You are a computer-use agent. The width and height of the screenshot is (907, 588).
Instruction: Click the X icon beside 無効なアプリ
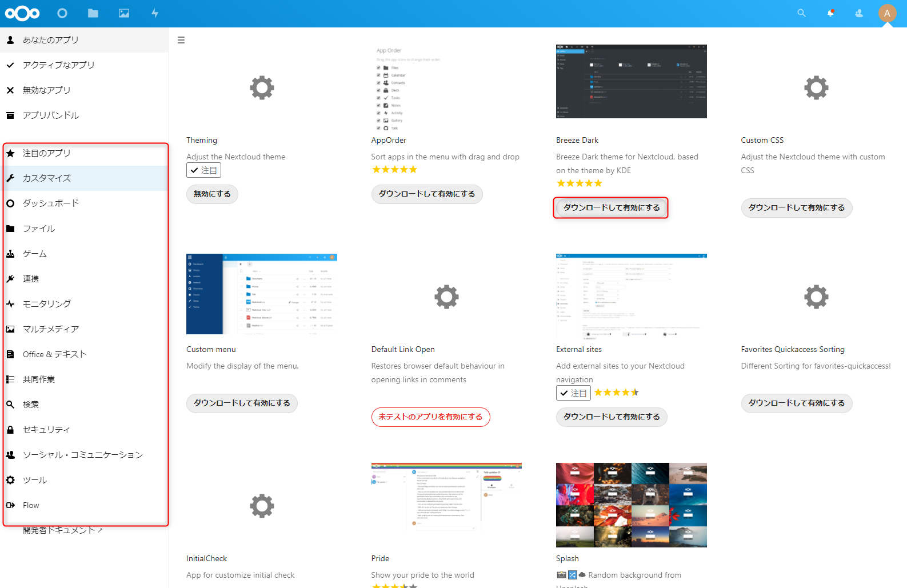click(10, 90)
